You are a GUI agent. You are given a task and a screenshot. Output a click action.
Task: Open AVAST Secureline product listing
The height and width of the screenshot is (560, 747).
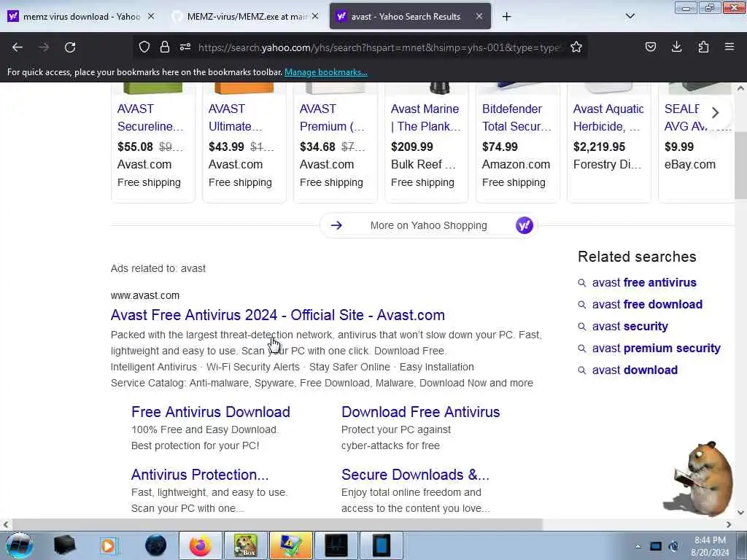(150, 117)
